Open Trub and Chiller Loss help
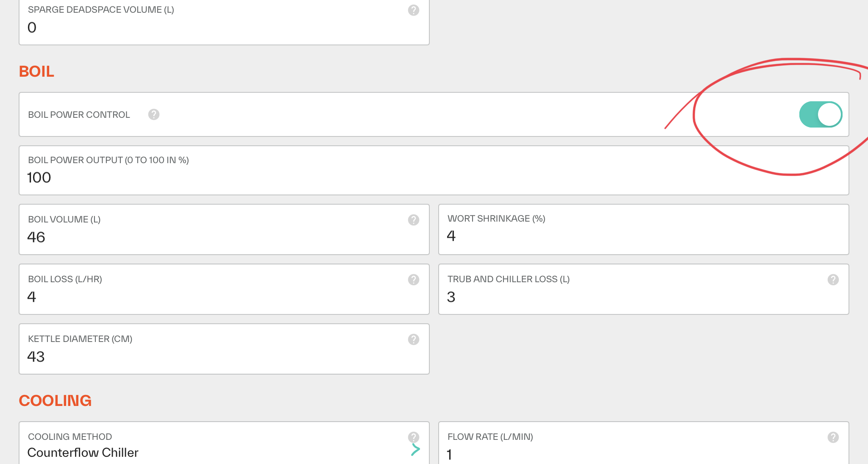Image resolution: width=868 pixels, height=464 pixels. 833,280
